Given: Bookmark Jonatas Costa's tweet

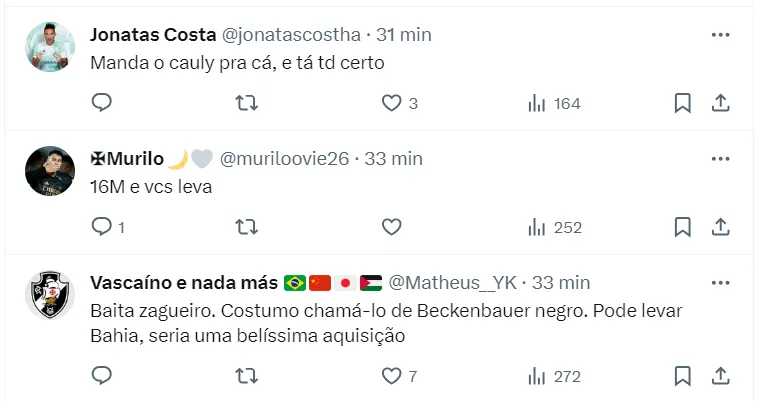Looking at the screenshot, I should pyautogui.click(x=682, y=103).
